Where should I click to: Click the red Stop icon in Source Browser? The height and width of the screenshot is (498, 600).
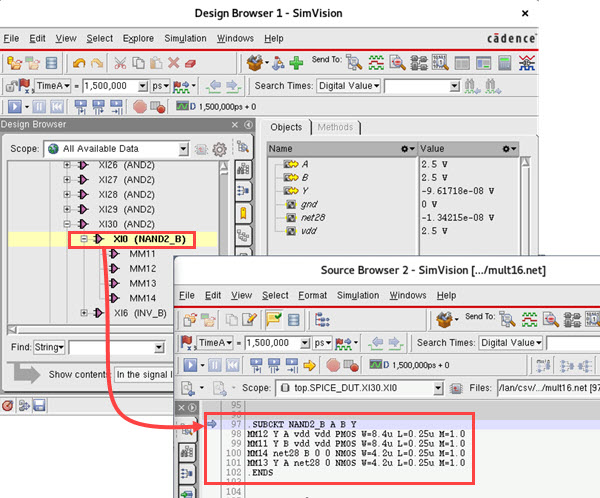pyautogui.click(x=333, y=366)
